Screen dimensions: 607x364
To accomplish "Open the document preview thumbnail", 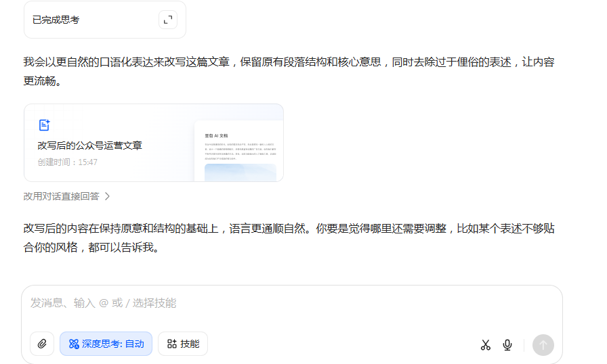I will click(239, 151).
